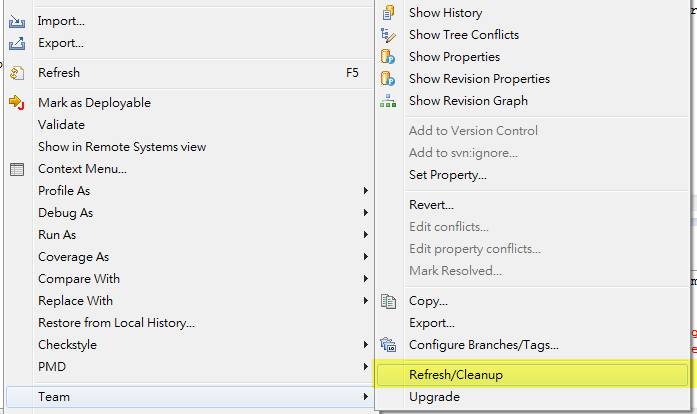Click the Show History icon
This screenshot has height=414, width=697.
point(389,13)
